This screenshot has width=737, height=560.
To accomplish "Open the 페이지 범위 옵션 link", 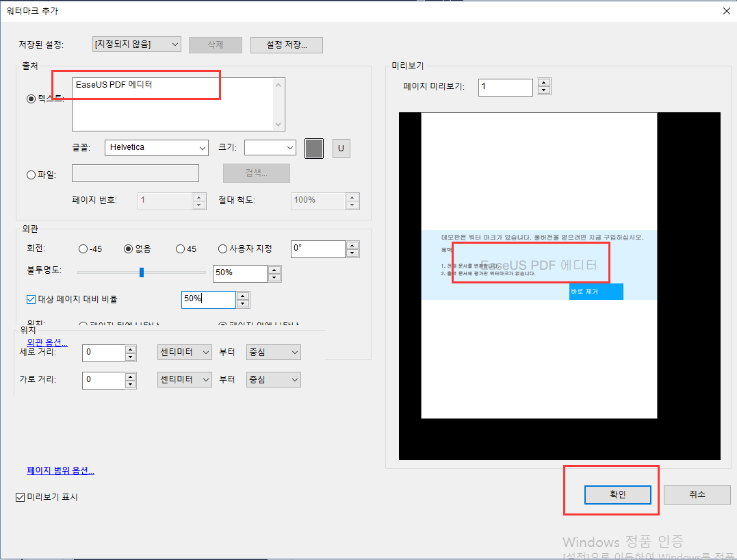I will point(60,471).
